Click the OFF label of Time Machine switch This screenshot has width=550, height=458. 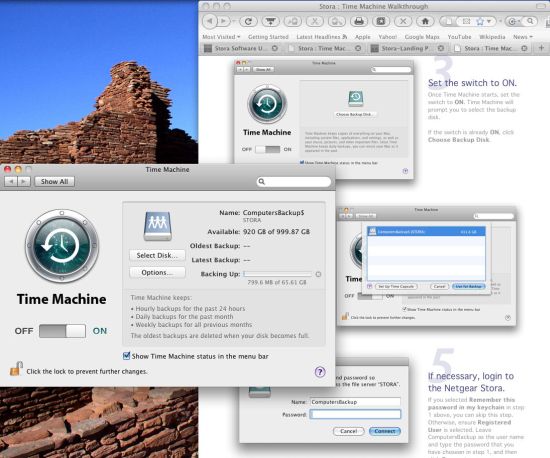(x=24, y=331)
